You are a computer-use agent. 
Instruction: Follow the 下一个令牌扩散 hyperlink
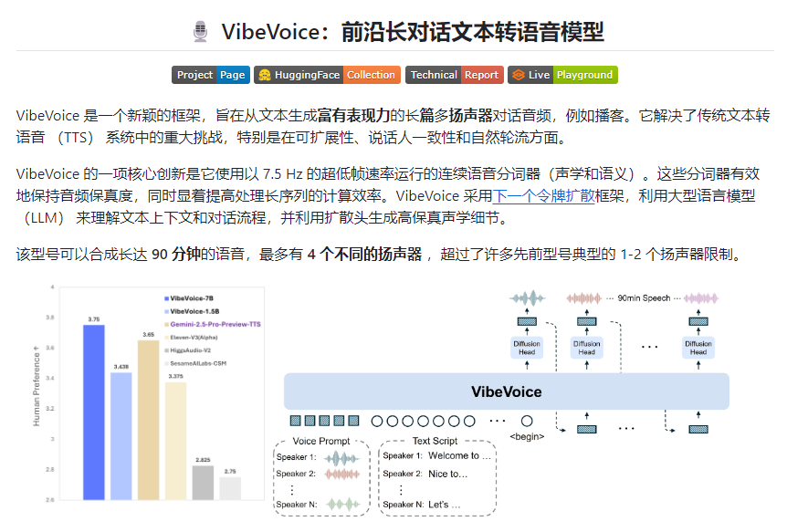[x=543, y=195]
